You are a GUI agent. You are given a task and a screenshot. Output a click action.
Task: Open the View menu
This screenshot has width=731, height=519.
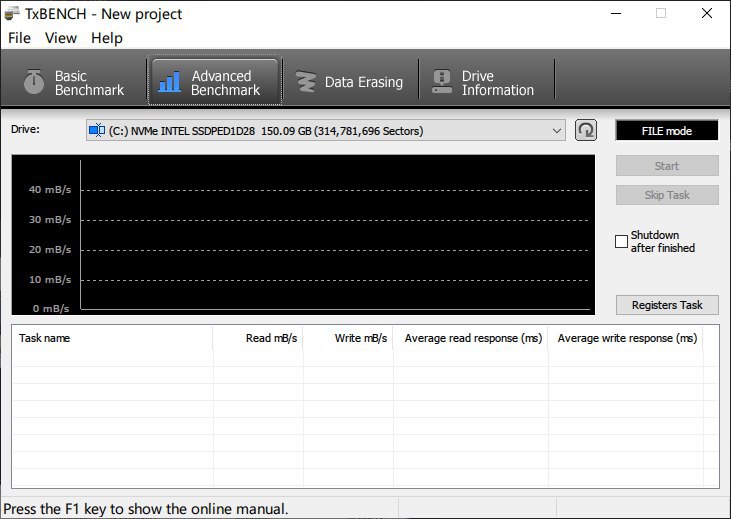[61, 38]
